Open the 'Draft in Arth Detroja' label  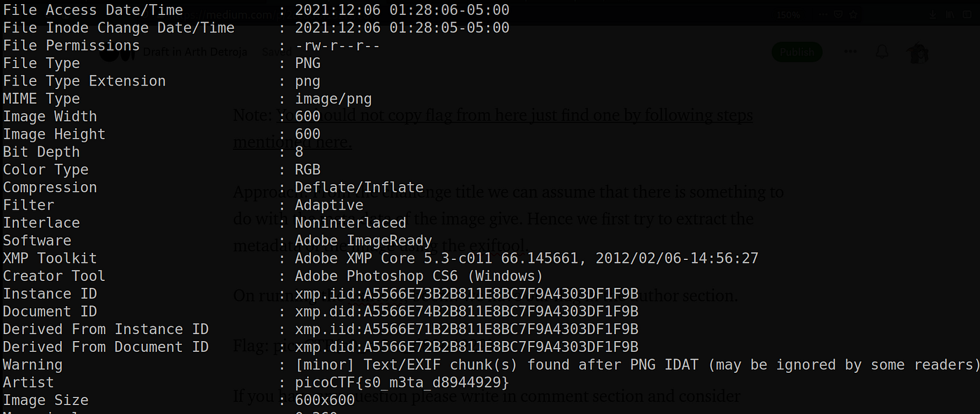pyautogui.click(x=195, y=52)
